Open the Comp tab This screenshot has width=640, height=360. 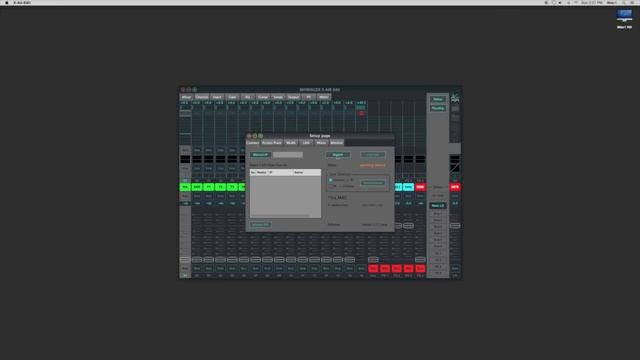[262, 97]
